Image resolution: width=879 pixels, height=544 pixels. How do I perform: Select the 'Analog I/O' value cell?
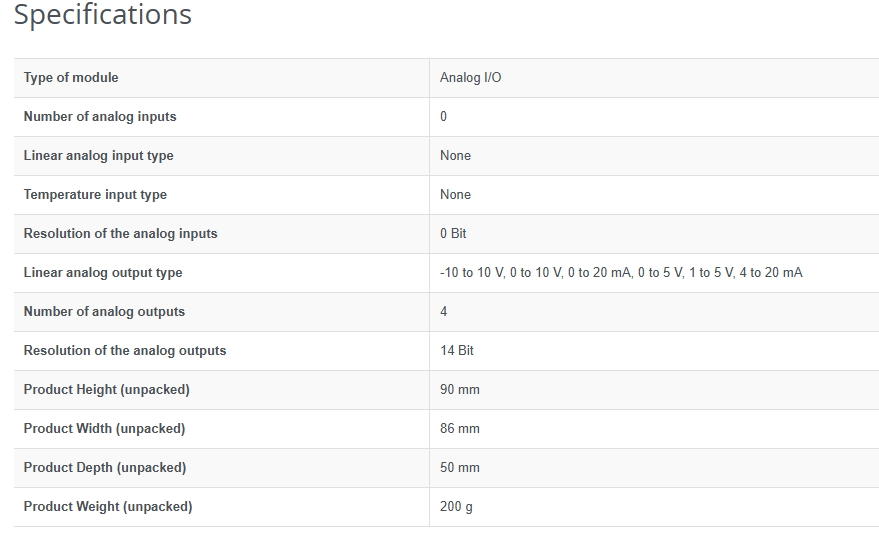pos(470,78)
